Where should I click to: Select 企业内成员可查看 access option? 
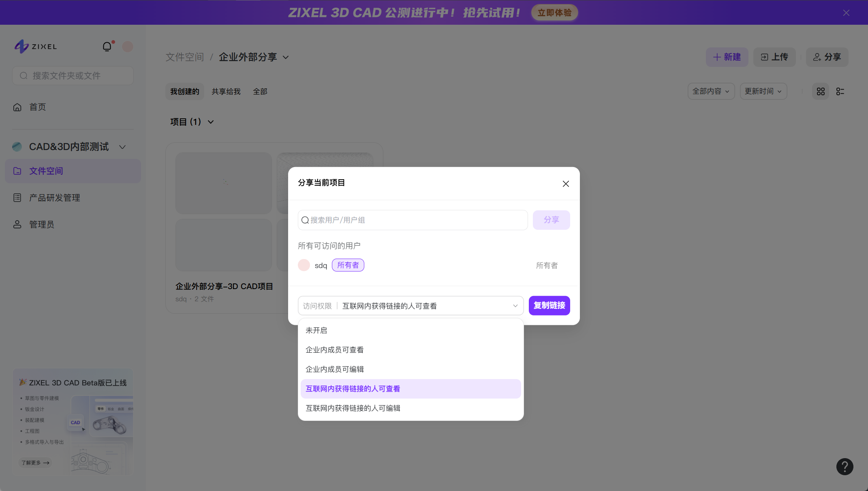(x=410, y=350)
